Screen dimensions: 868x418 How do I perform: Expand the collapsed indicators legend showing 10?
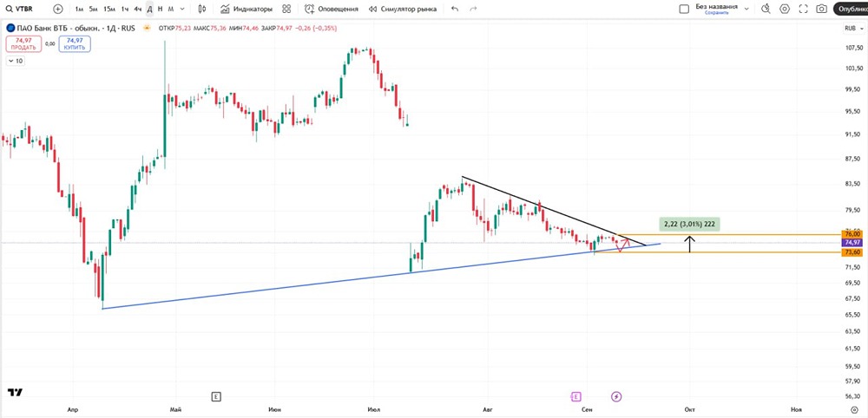15,62
